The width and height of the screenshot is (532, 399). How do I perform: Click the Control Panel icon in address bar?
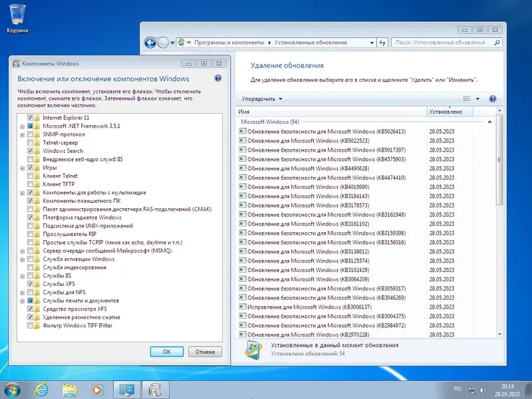(181, 43)
